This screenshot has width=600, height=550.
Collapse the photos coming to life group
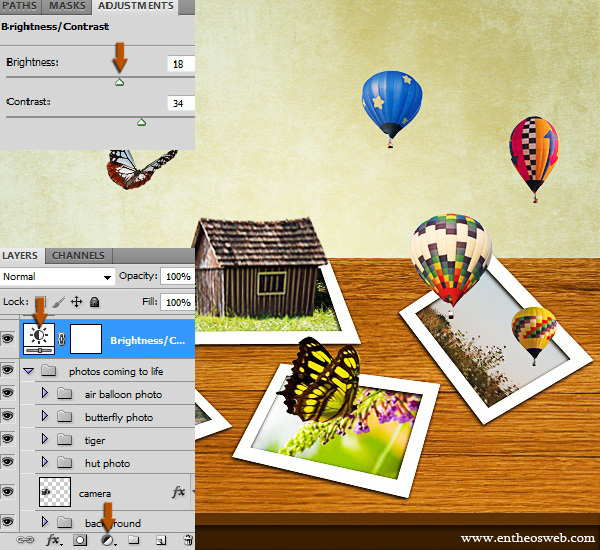click(29, 370)
